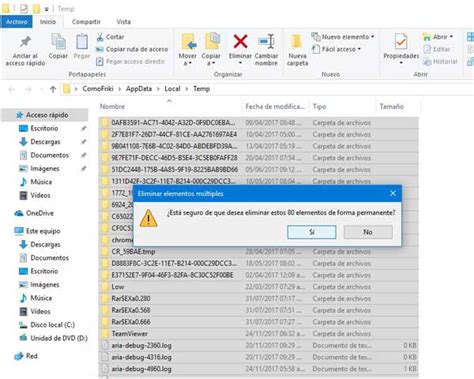Open Disco local (C:) drive

click(x=47, y=325)
